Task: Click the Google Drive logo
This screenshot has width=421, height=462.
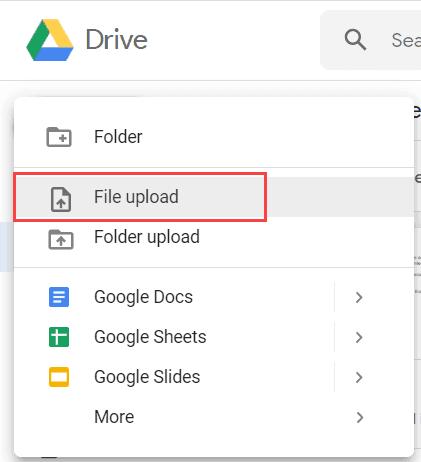Action: coord(50,40)
